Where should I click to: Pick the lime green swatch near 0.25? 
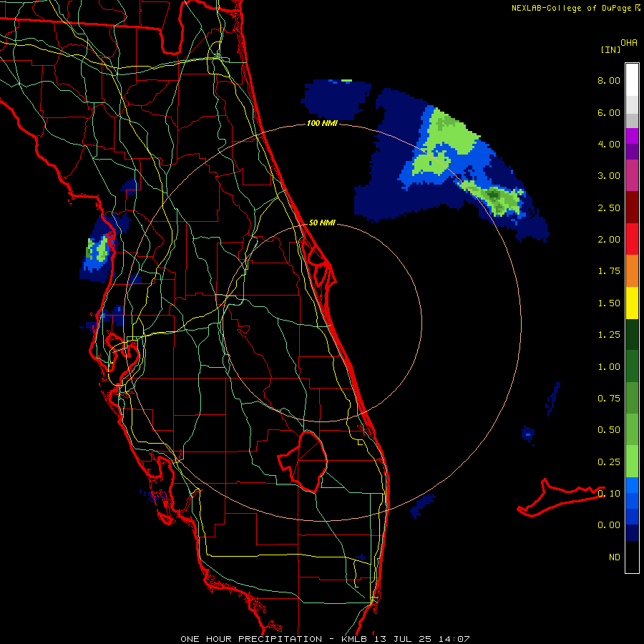tap(632, 462)
